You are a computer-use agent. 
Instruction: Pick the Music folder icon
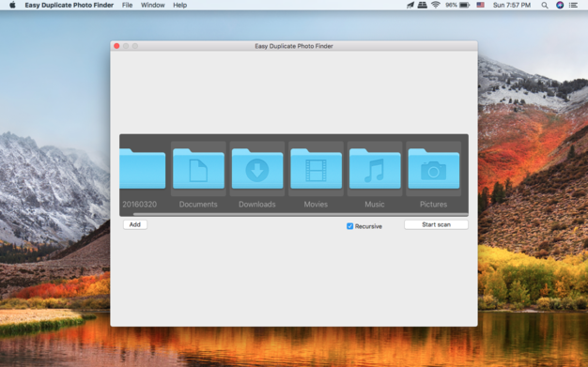click(375, 169)
